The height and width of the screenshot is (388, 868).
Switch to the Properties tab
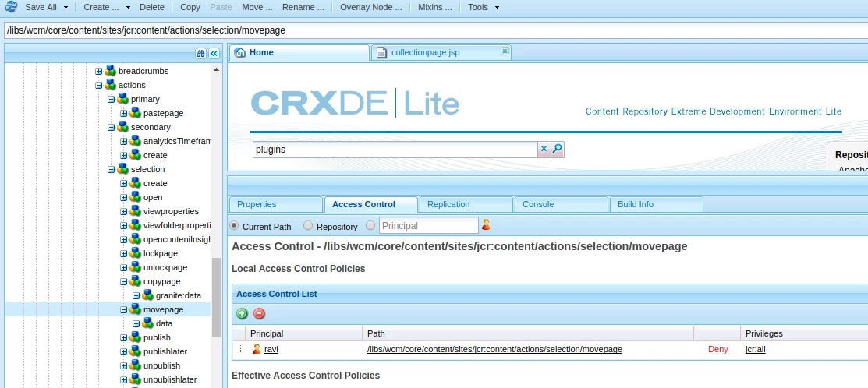coord(275,204)
